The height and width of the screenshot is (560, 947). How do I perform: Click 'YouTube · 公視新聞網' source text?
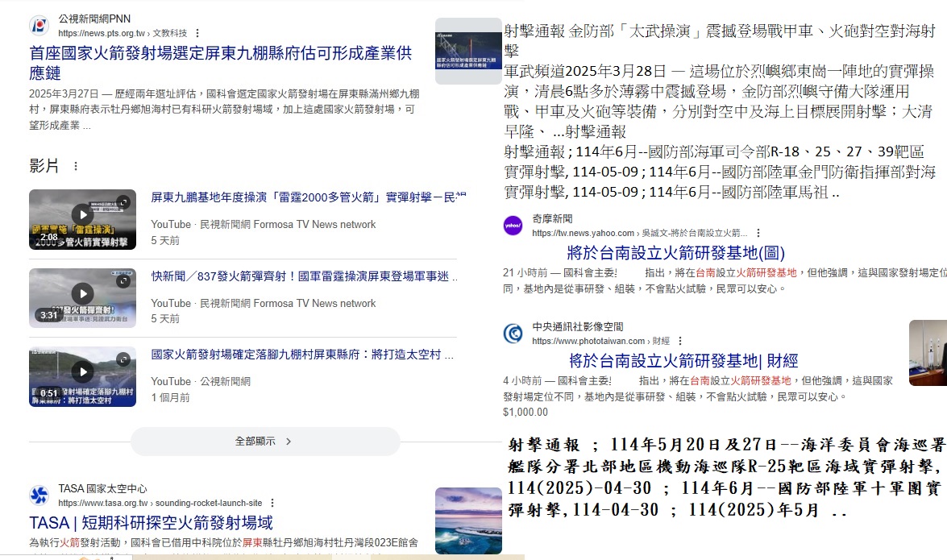point(201,382)
